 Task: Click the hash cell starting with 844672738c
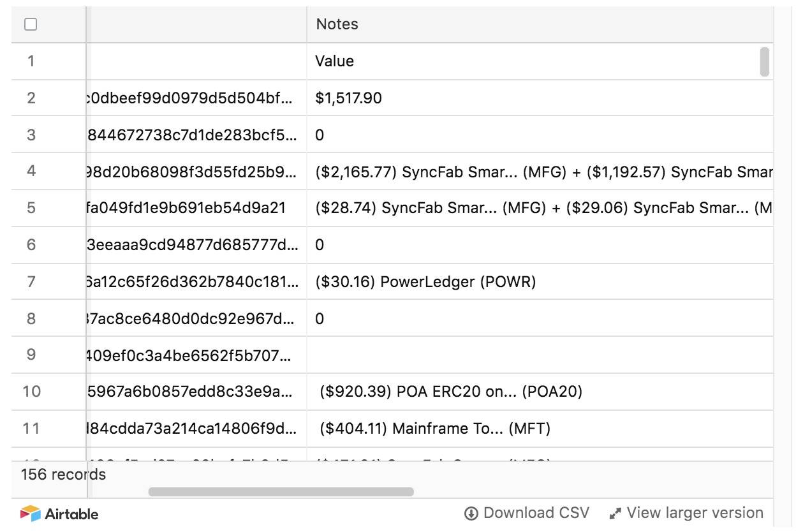pyautogui.click(x=191, y=135)
